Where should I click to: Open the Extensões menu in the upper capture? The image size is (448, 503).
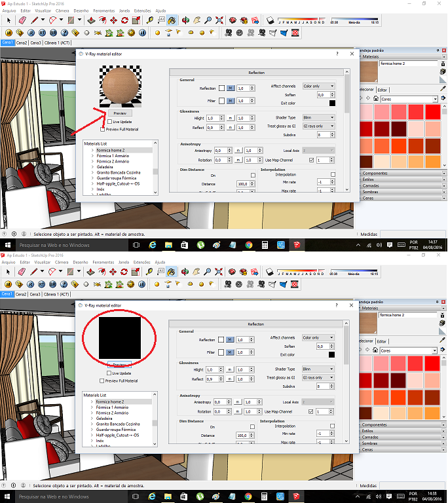[143, 10]
